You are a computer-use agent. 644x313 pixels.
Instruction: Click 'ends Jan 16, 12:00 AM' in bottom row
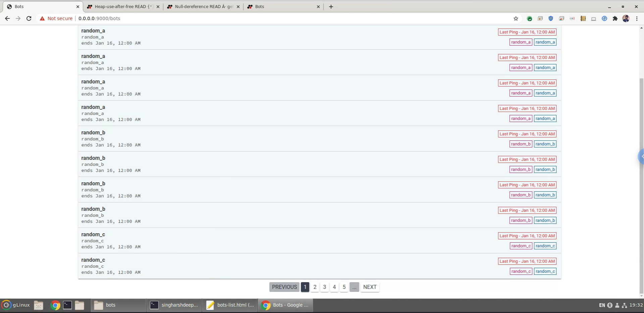pyautogui.click(x=111, y=272)
